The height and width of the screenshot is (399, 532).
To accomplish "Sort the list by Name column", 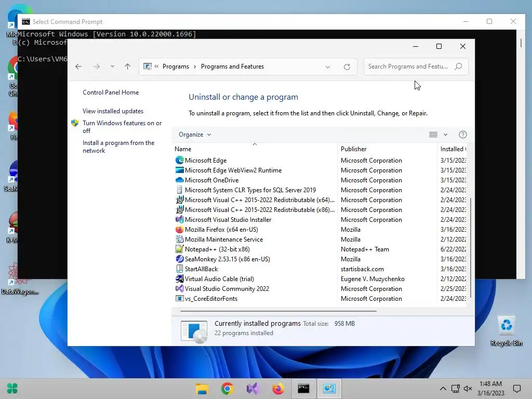I will (255, 149).
